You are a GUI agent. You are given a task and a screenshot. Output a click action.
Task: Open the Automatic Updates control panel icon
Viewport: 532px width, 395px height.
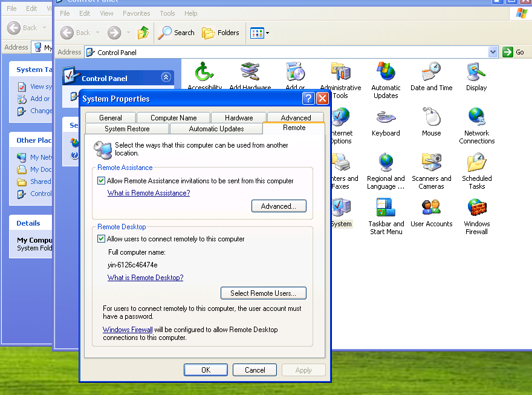[x=386, y=73]
